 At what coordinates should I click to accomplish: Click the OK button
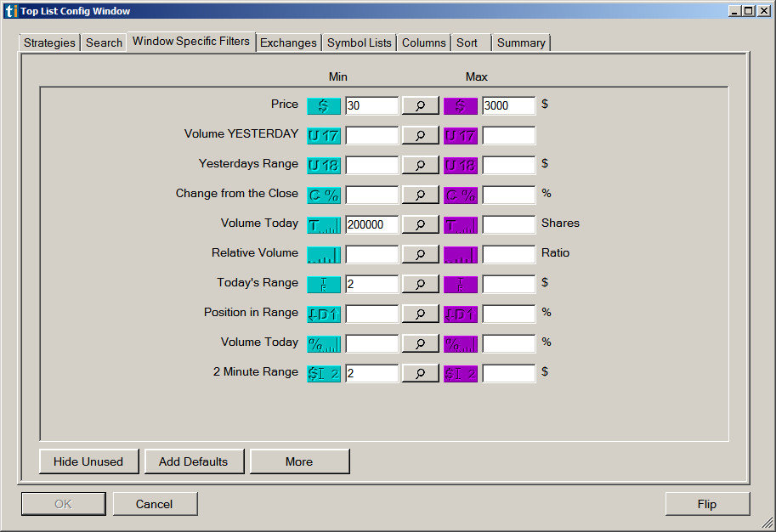point(64,504)
